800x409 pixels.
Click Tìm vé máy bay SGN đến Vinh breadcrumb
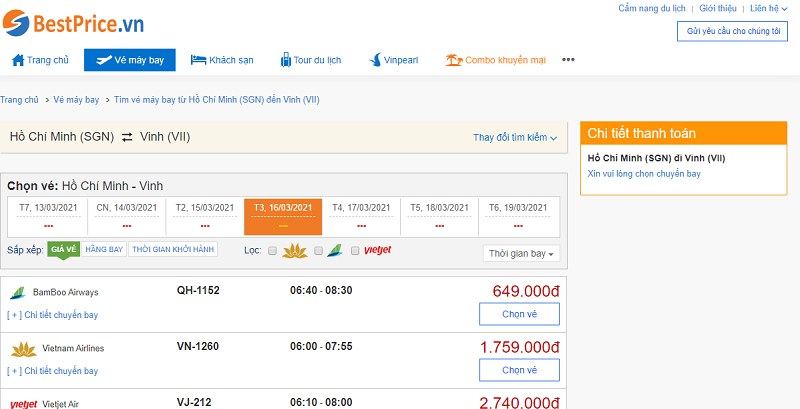[217, 100]
